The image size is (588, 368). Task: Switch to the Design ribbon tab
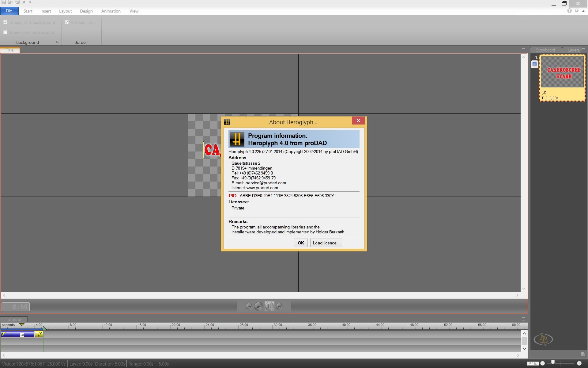click(86, 11)
